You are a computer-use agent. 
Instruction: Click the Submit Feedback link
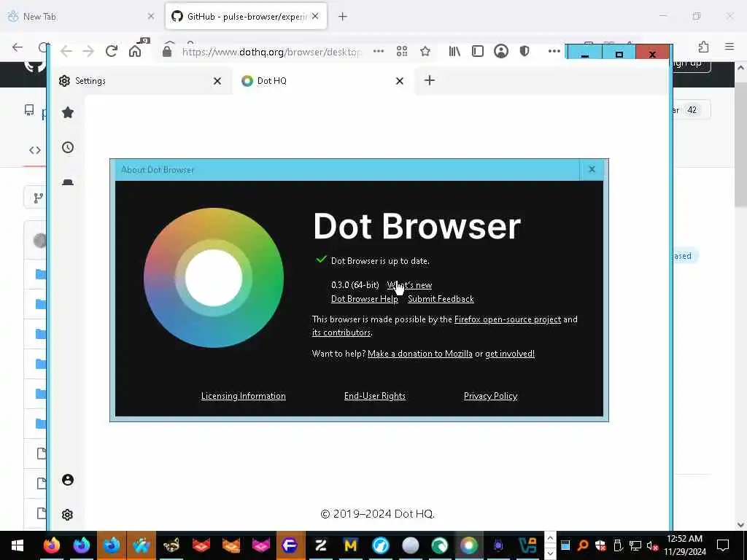point(441,299)
